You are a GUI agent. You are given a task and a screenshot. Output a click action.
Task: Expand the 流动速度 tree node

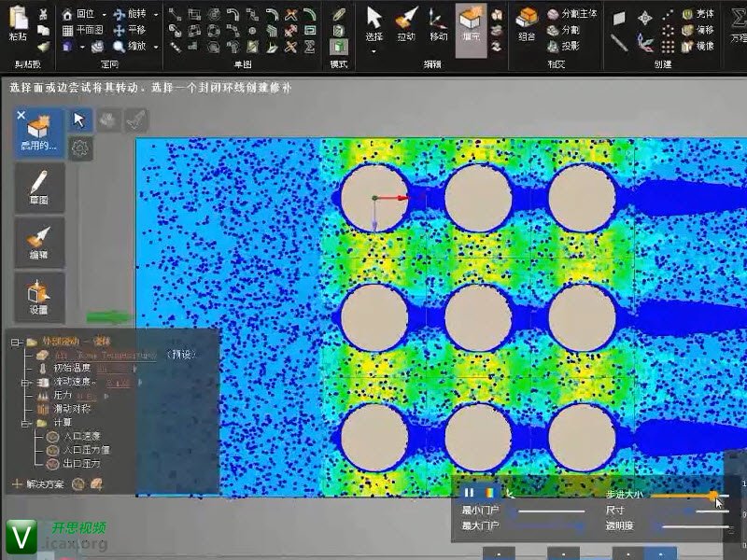(26, 382)
